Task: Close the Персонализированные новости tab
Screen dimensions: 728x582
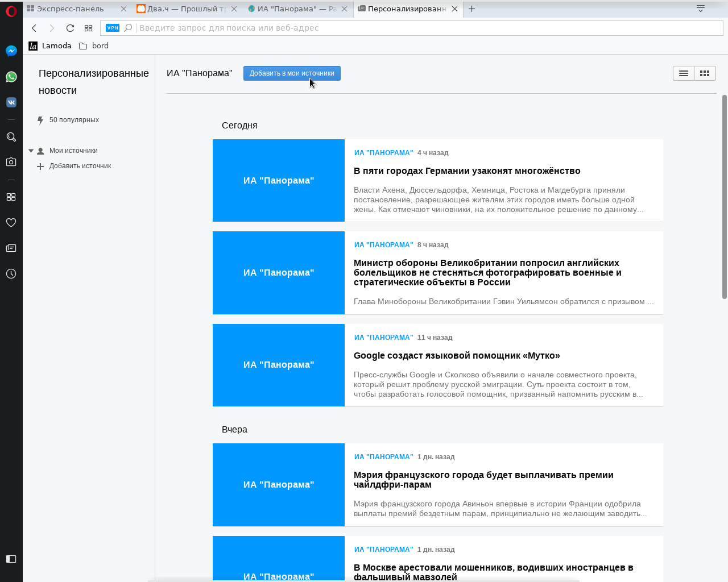Action: tap(454, 9)
